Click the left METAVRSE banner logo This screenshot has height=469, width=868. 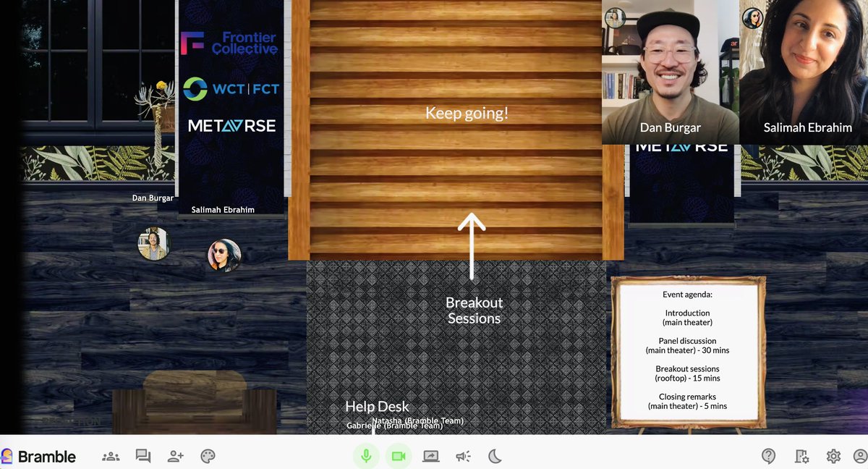tap(231, 126)
